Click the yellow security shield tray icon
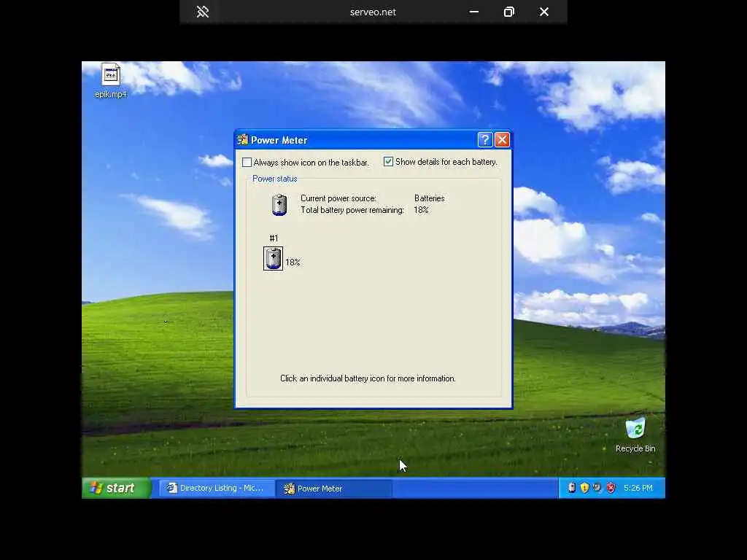This screenshot has width=747, height=560. (x=584, y=488)
